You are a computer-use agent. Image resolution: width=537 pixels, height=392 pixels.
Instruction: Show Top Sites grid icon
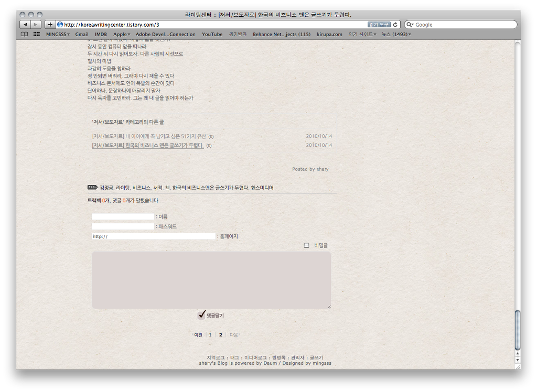tap(36, 34)
